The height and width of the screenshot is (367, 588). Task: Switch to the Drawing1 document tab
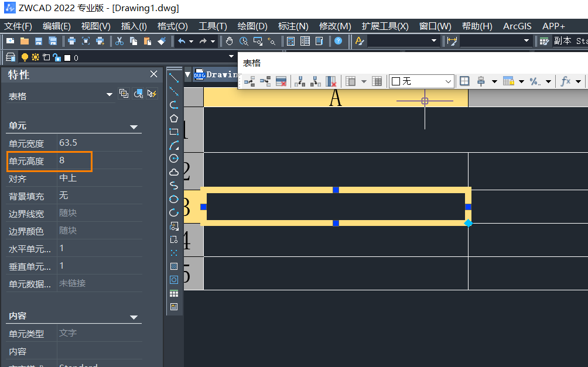216,74
